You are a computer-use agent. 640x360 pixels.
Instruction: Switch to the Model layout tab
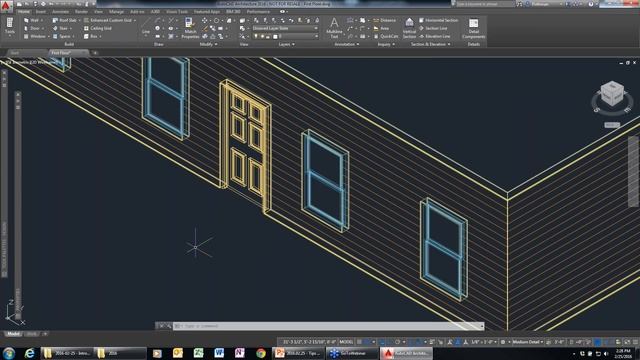13,334
